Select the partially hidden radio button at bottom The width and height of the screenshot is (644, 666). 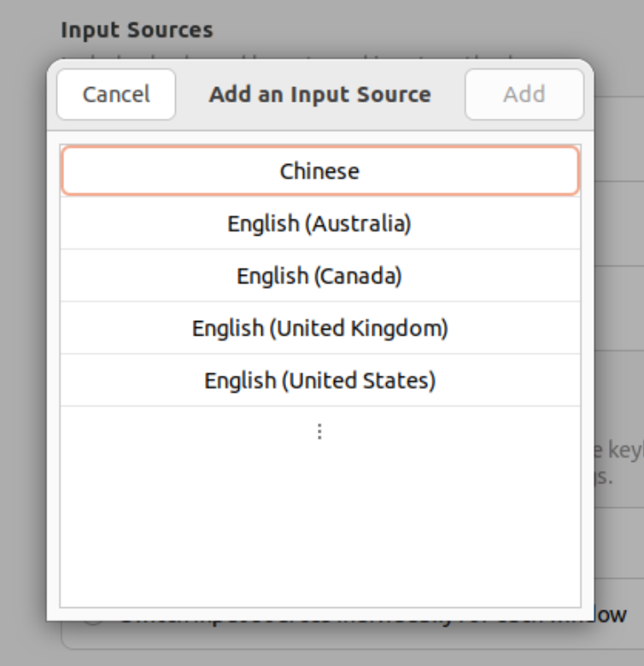click(x=92, y=618)
